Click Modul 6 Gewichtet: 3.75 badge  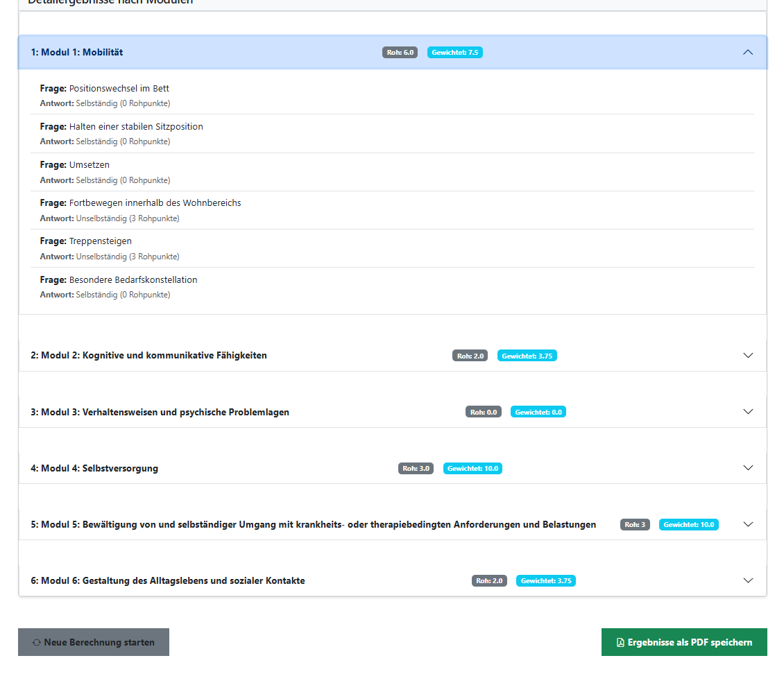coord(545,580)
